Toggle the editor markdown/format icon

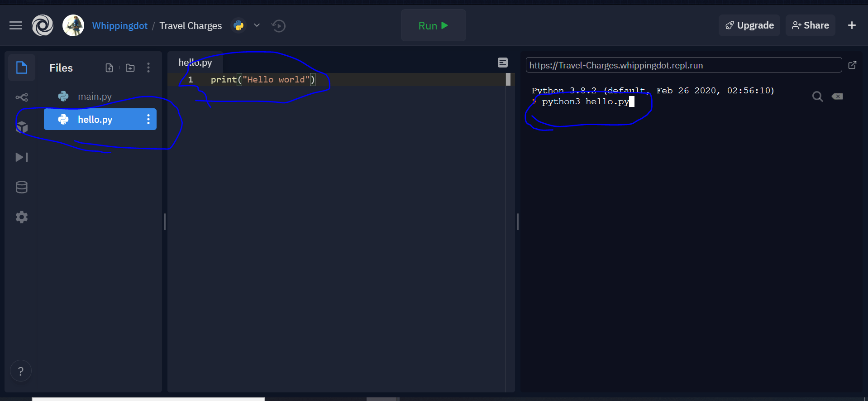[503, 63]
